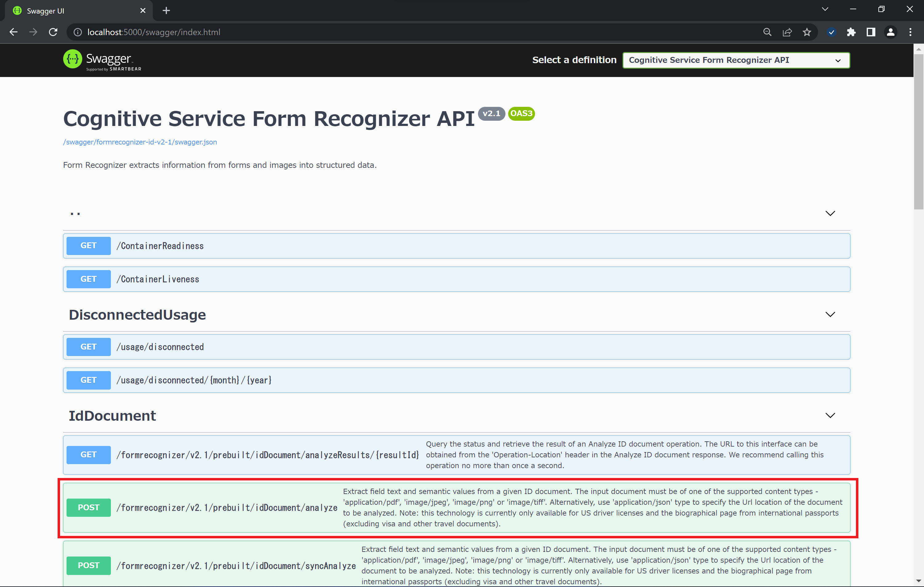This screenshot has width=924, height=587.
Task: Reload the page with refresh icon
Action: pyautogui.click(x=53, y=32)
